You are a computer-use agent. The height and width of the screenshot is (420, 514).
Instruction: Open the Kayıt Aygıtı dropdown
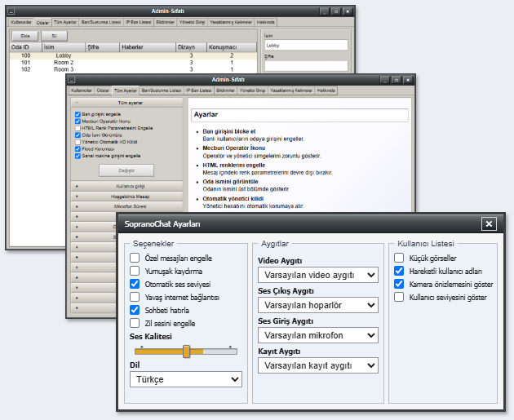tap(318, 365)
